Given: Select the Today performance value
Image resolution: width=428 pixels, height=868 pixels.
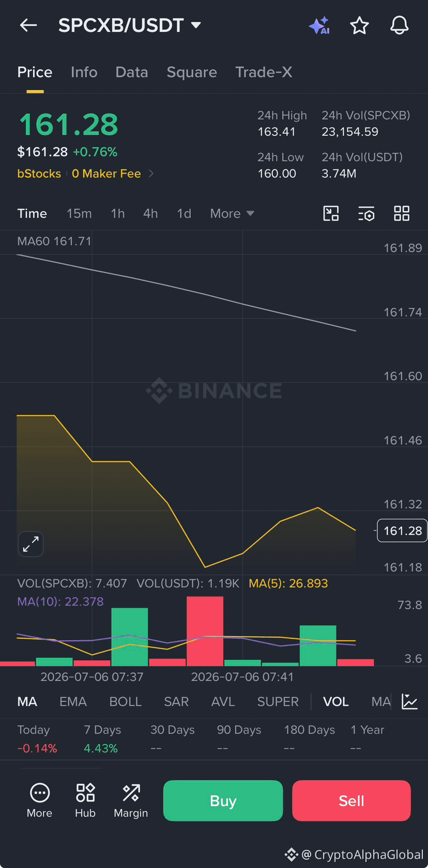Looking at the screenshot, I should coord(37,748).
